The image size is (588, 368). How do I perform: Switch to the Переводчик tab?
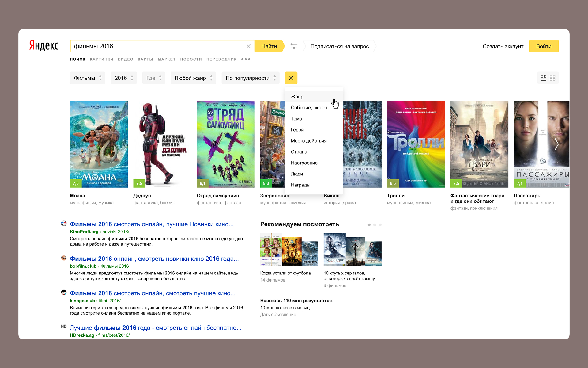click(221, 59)
